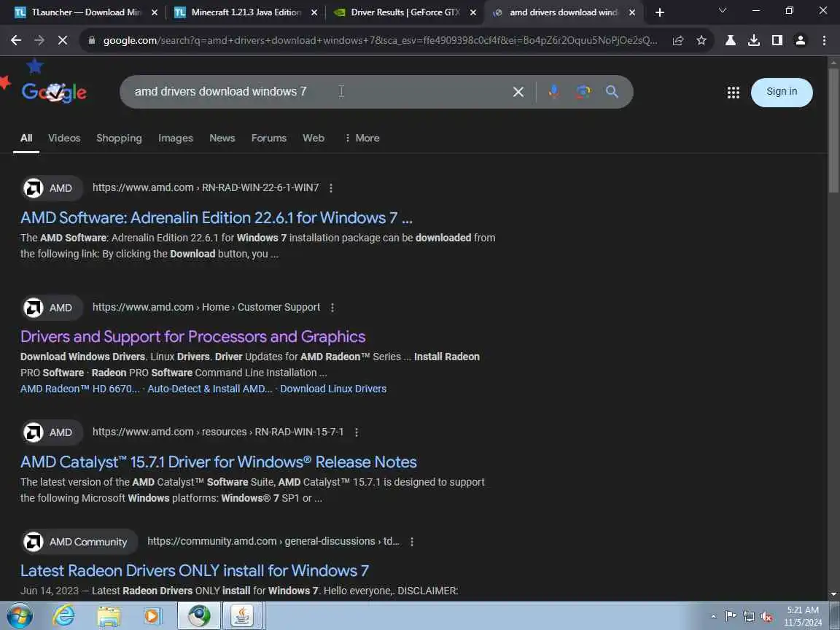Open options for AMD Community result
This screenshot has height=630, width=840.
(411, 542)
